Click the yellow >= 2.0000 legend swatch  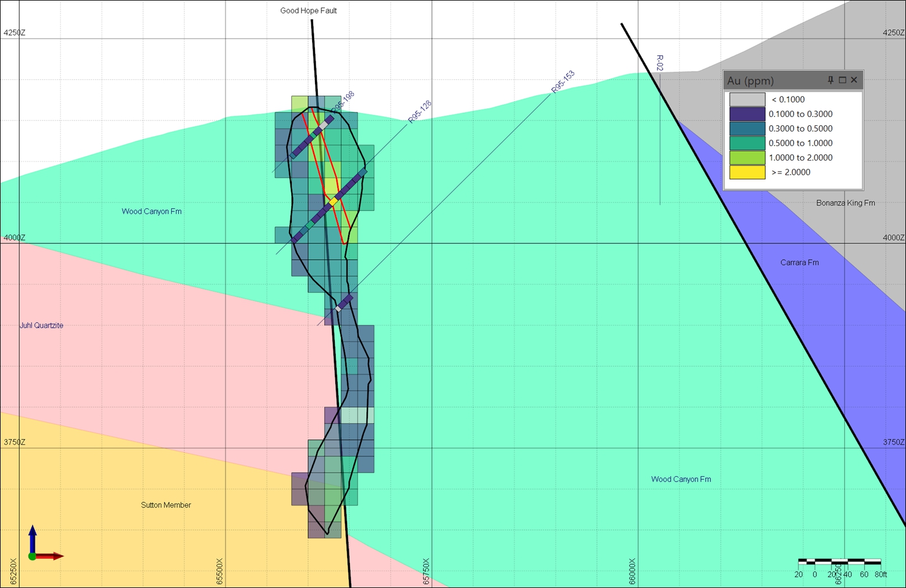(x=747, y=172)
